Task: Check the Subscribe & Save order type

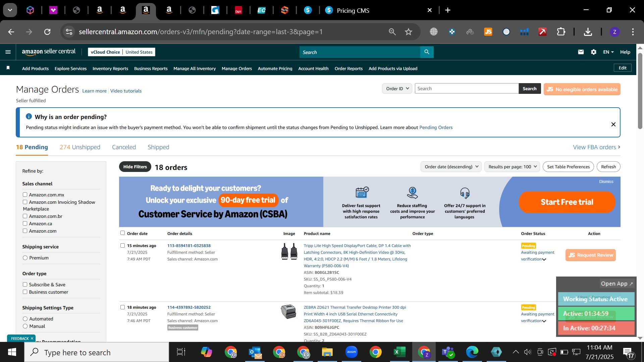Action: click(x=25, y=284)
